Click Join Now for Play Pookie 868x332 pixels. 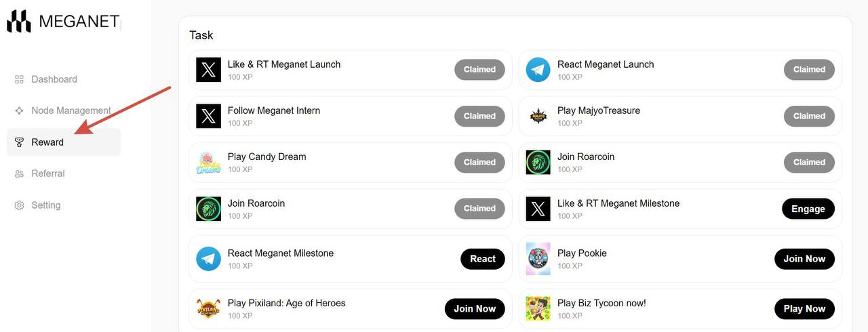coord(804,259)
